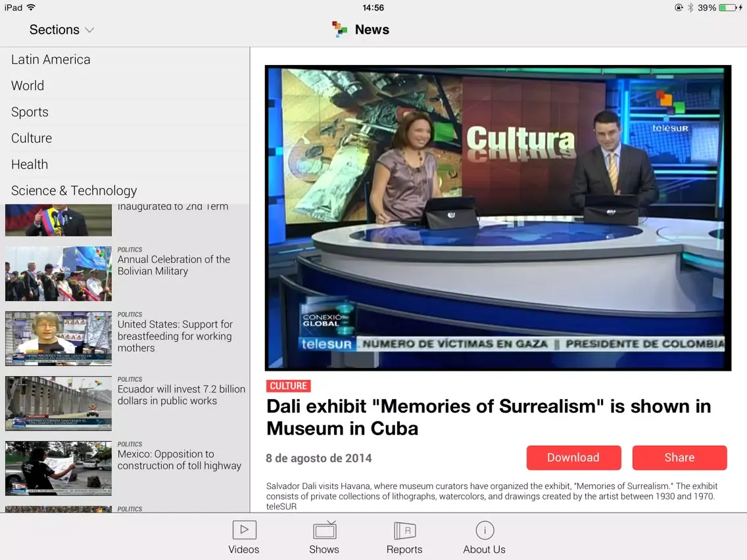Click the Salvador Dali article description
Image resolution: width=747 pixels, height=560 pixels.
(492, 496)
